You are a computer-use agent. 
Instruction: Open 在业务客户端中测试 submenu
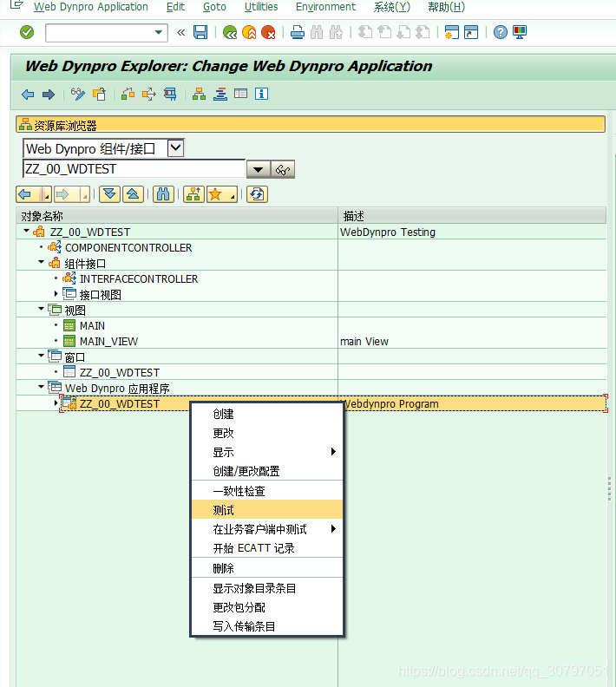pyautogui.click(x=267, y=529)
